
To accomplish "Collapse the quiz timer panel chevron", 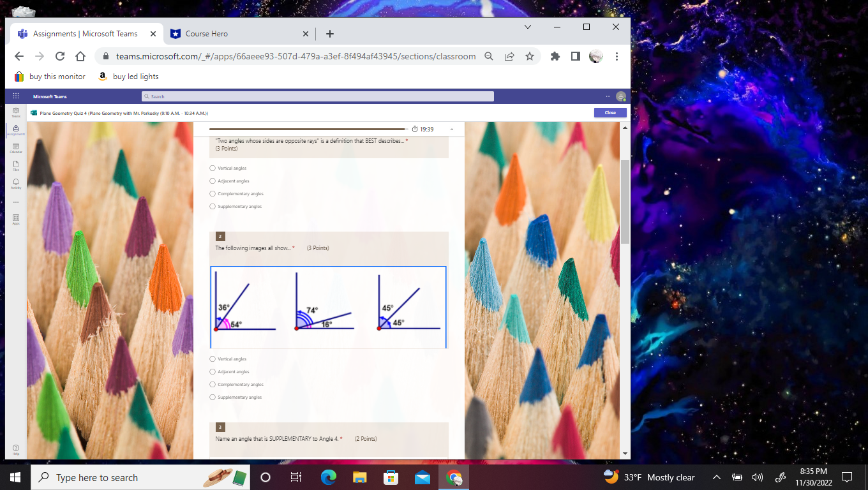I will [x=452, y=128].
